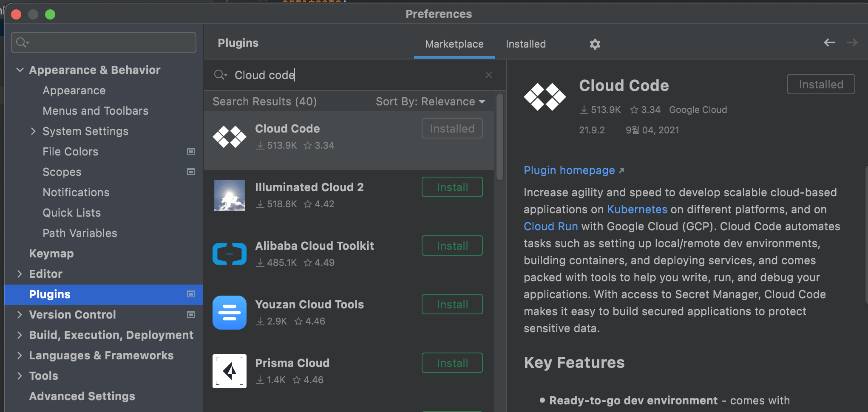Switch to the Installed tab
Screen dimensions: 868x412
(x=525, y=44)
